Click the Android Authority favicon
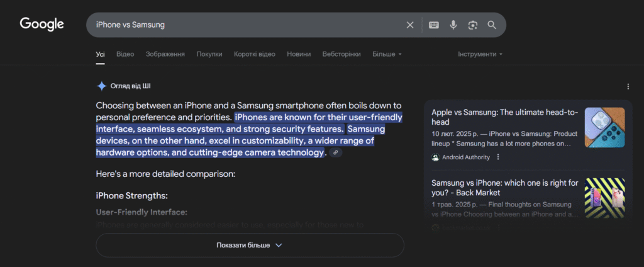The width and height of the screenshot is (644, 267). pyautogui.click(x=435, y=157)
